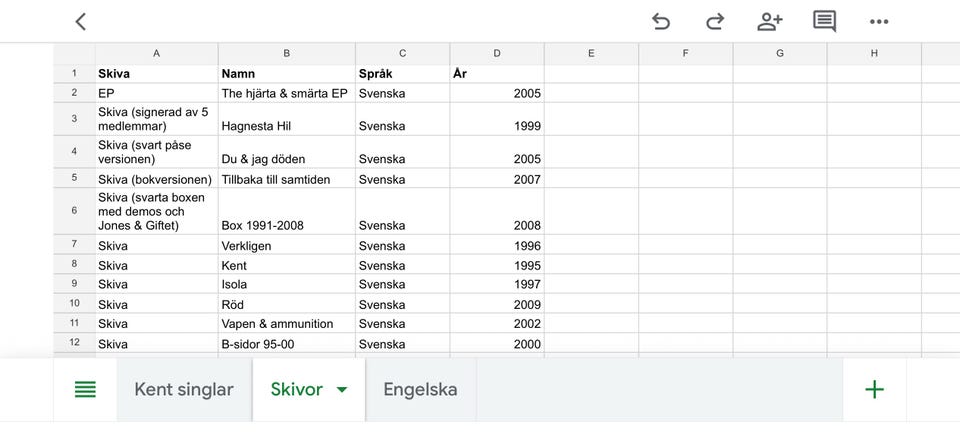Switch to the Kent singlar tab
This screenshot has height=444, width=960.
tap(184, 390)
